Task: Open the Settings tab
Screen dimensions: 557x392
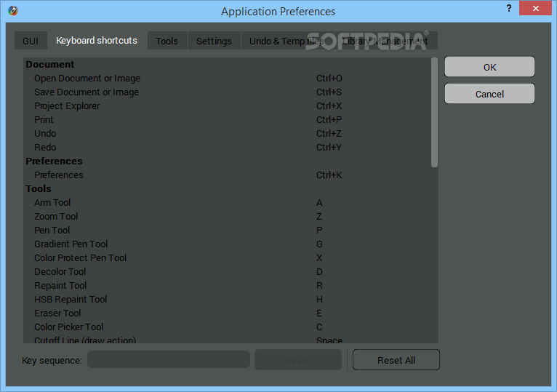Action: click(x=214, y=41)
